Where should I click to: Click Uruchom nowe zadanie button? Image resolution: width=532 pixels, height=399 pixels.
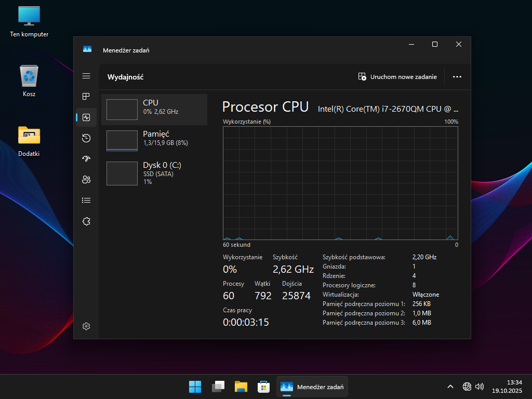[x=398, y=77]
